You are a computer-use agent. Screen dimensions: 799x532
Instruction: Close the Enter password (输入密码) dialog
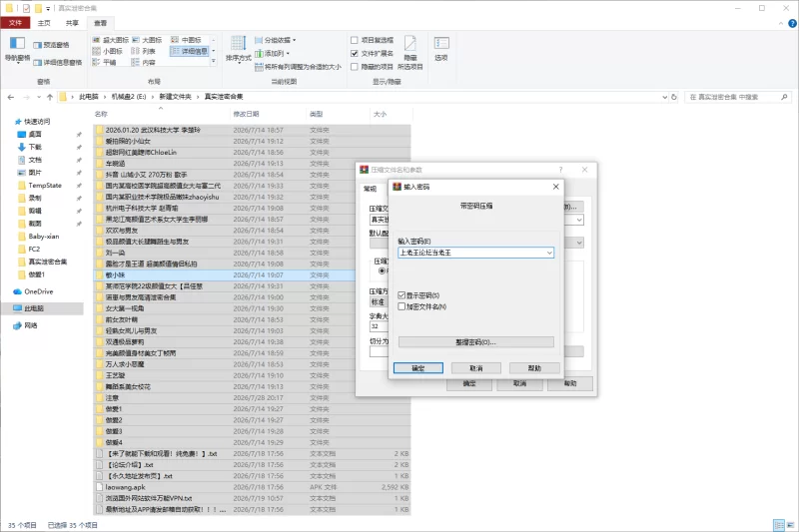point(556,187)
